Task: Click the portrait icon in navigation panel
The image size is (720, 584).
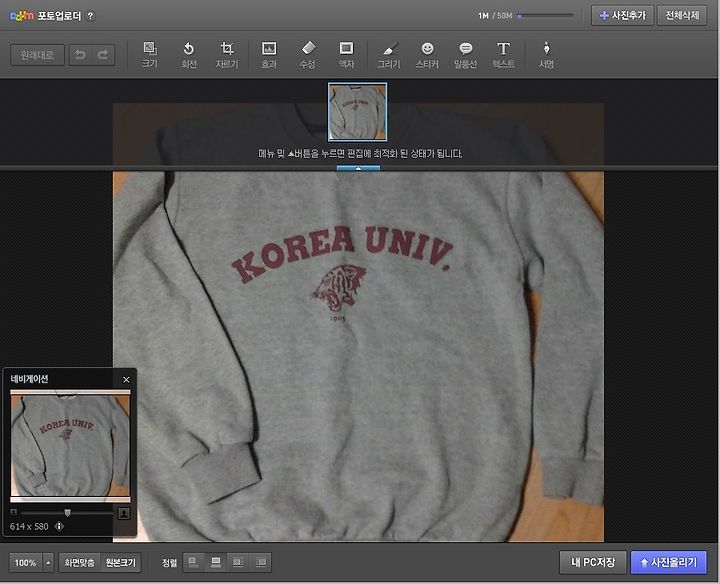Action: pos(124,513)
